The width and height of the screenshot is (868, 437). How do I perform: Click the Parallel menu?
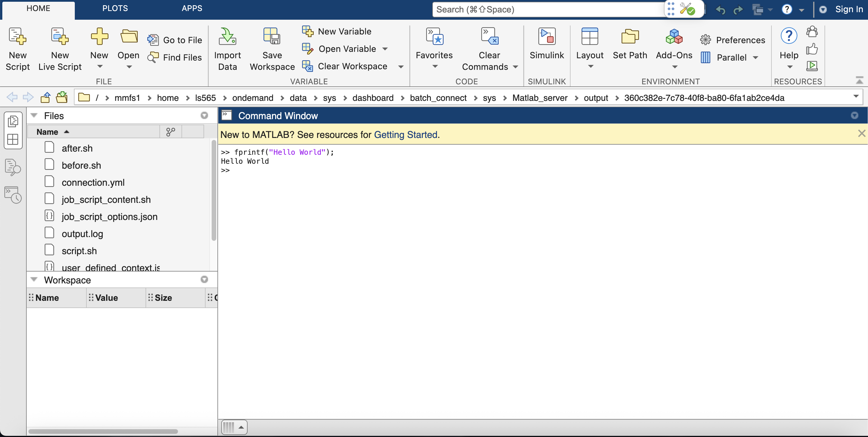click(729, 57)
